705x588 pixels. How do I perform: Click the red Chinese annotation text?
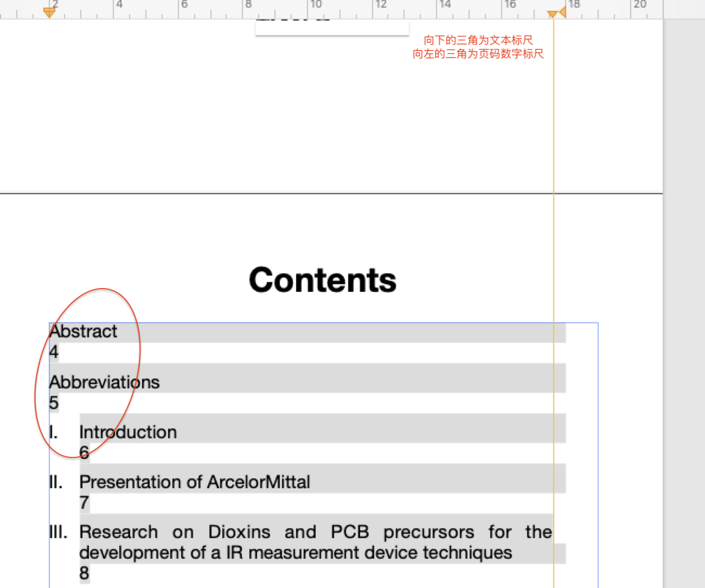pyautogui.click(x=478, y=47)
